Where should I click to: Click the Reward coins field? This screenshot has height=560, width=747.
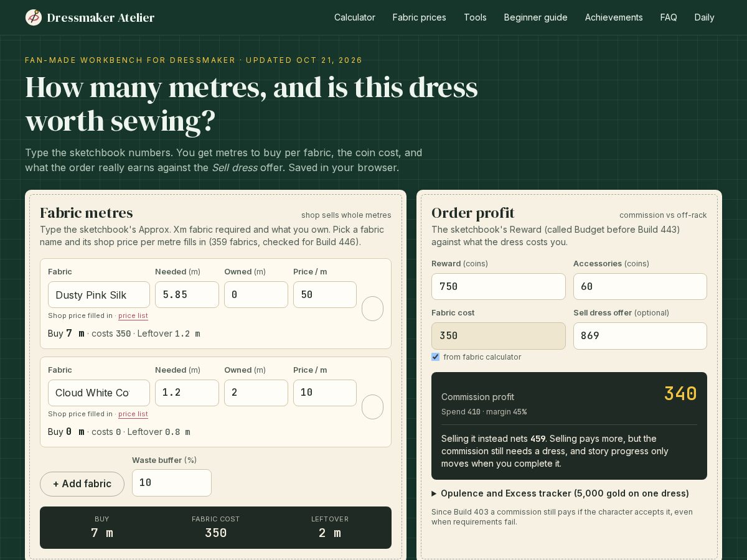[x=499, y=287]
